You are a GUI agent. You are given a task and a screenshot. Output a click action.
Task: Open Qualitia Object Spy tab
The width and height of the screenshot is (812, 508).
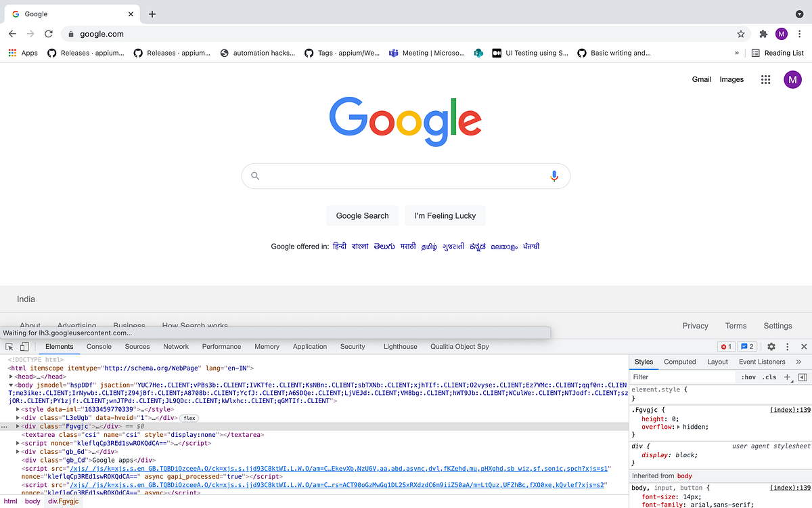click(459, 346)
